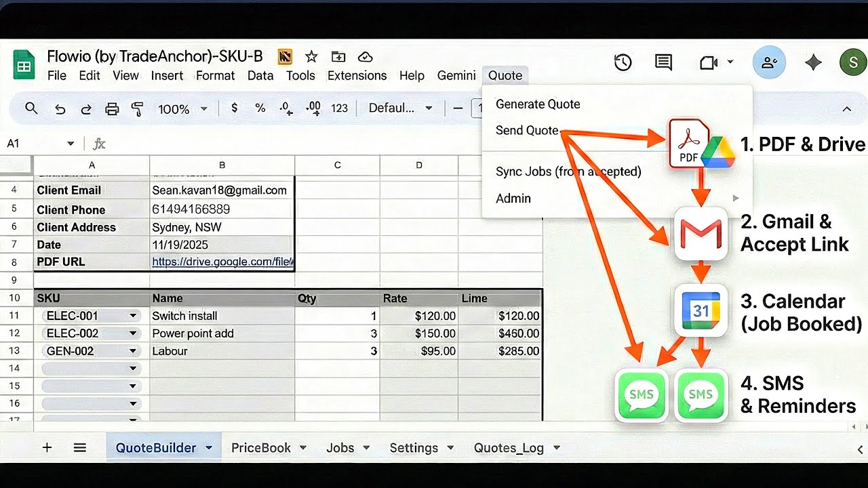This screenshot has height=488, width=868.
Task: Redo the last action
Action: [x=86, y=109]
